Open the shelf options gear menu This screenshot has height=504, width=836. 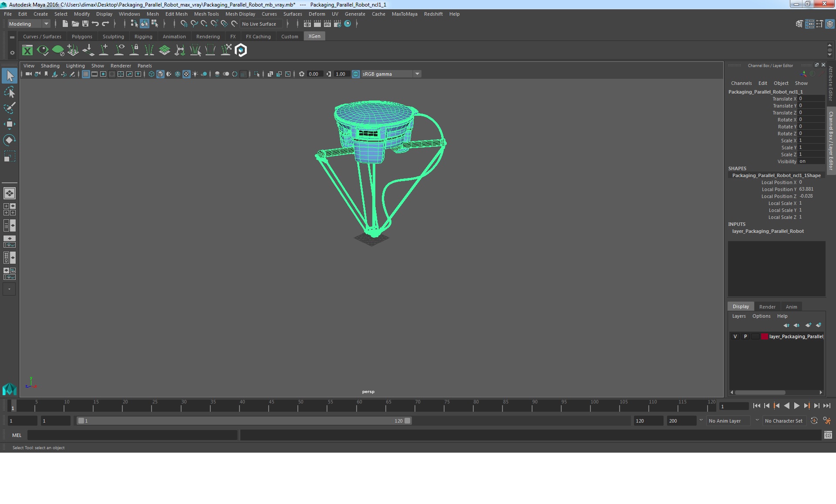click(x=12, y=53)
